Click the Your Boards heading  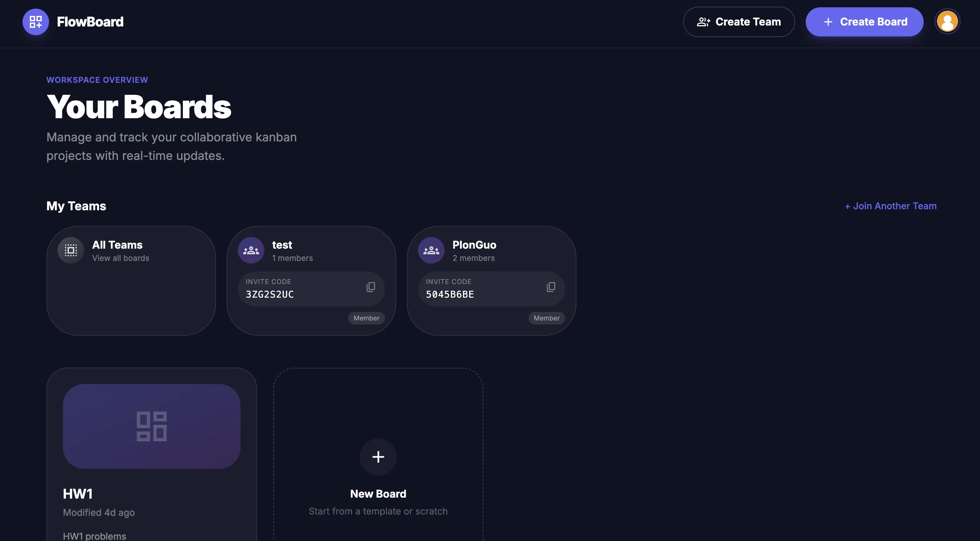coord(139,107)
